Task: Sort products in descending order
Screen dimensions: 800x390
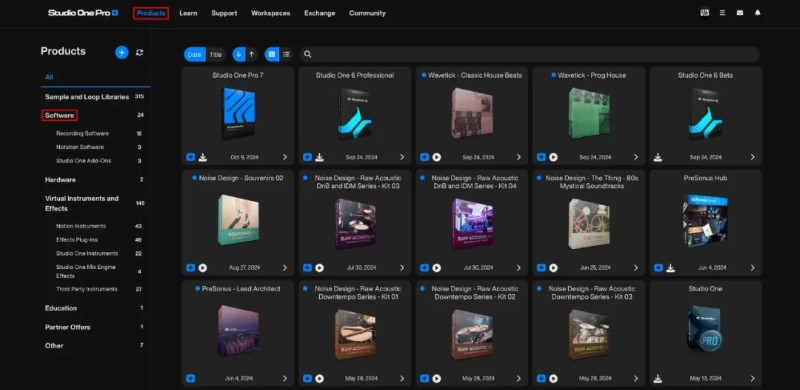Action: 239,54
